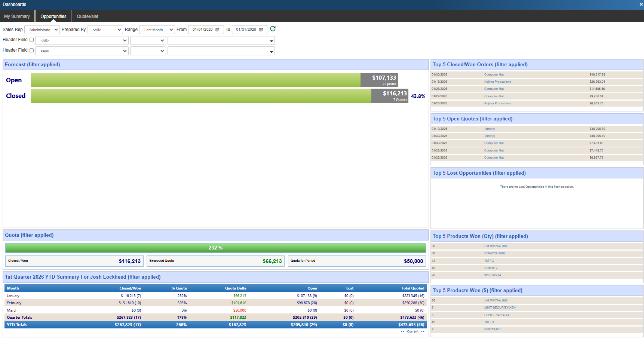
Task: Enable the first Header Field checkbox
Action: point(32,40)
